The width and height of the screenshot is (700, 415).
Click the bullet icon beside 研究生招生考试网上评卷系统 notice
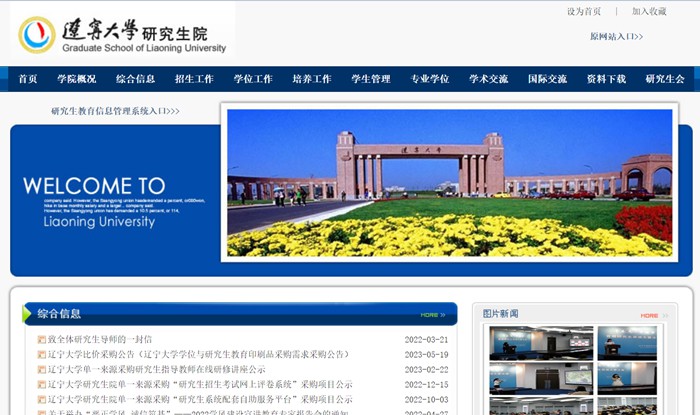coord(42,385)
